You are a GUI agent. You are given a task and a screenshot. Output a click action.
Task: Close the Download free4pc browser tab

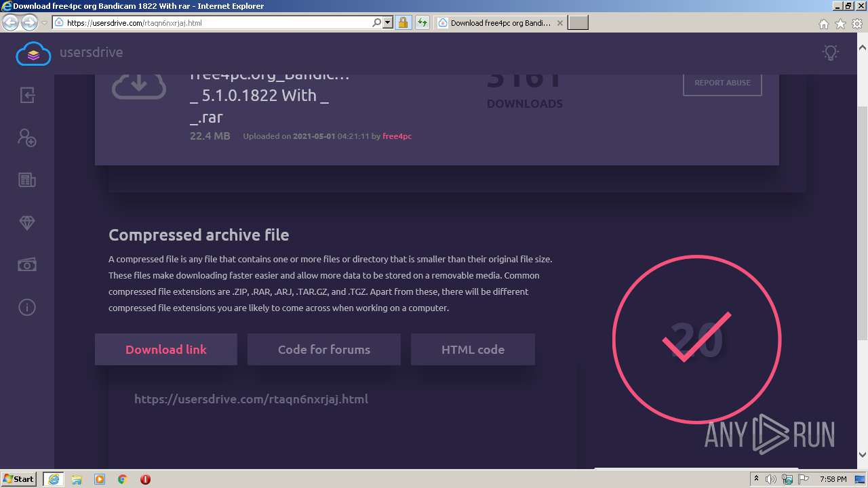click(560, 23)
